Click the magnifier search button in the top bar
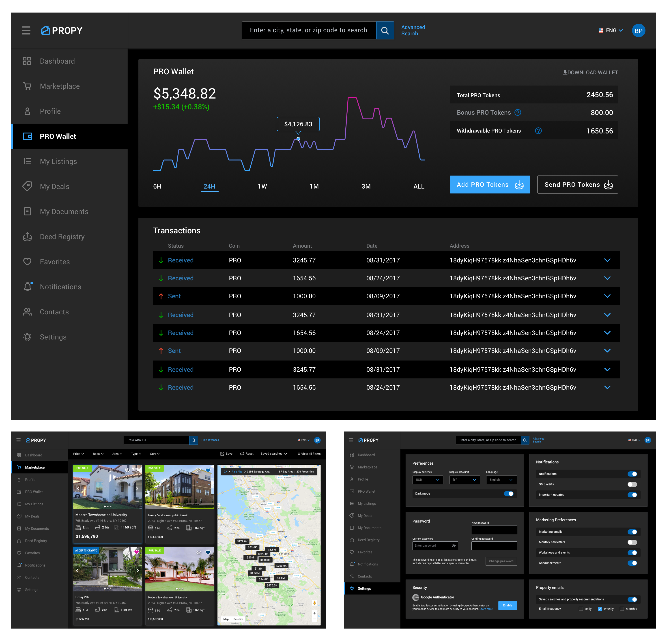 coord(385,30)
